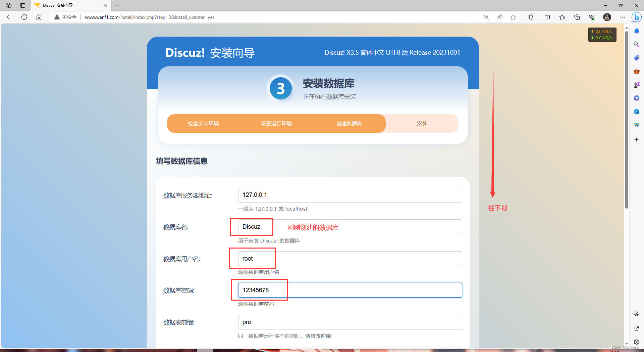Open the sidebar settings gear
Viewport: 644px width, 352px height.
coord(636,342)
